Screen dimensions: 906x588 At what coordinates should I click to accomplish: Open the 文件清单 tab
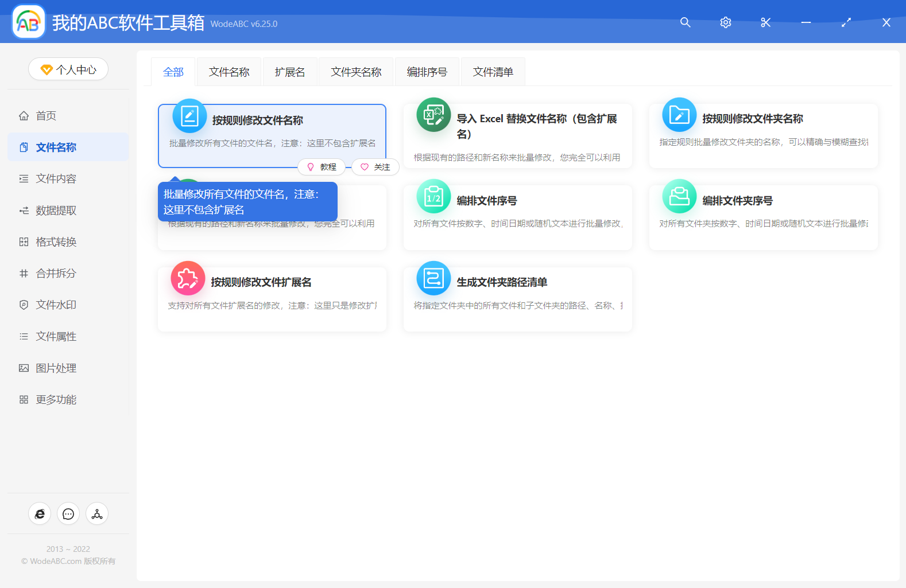pyautogui.click(x=493, y=72)
